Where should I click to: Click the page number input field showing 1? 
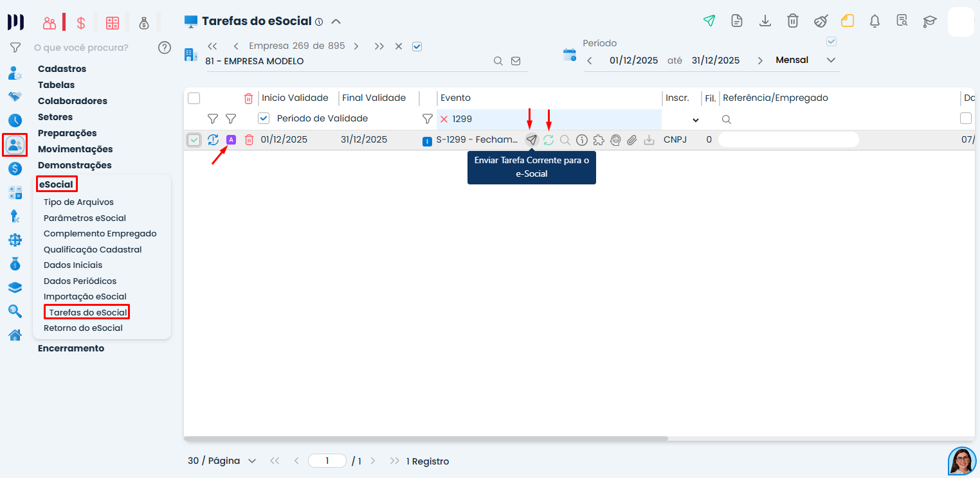point(327,461)
